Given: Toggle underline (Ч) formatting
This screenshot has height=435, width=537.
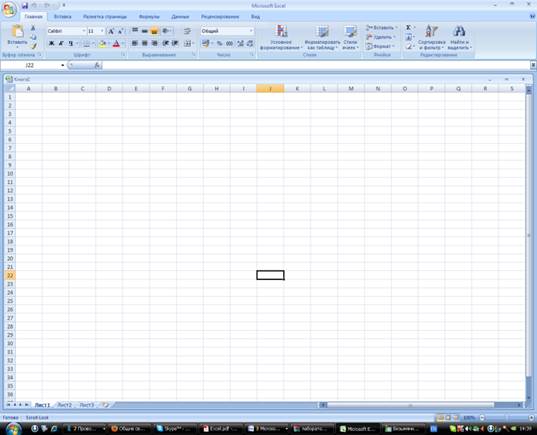Looking at the screenshot, I should tap(71, 44).
